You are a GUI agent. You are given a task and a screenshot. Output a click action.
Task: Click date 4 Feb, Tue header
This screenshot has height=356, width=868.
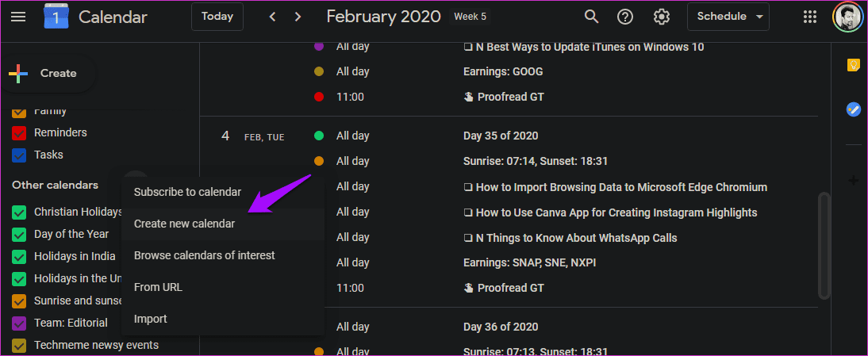(252, 136)
